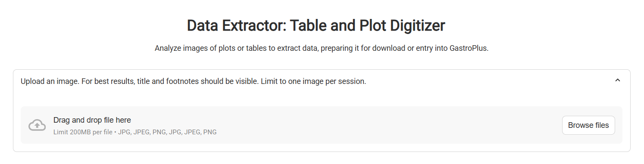Image resolution: width=644 pixels, height=164 pixels.
Task: Click the "Drag and drop file here" label
Action: [x=92, y=120]
